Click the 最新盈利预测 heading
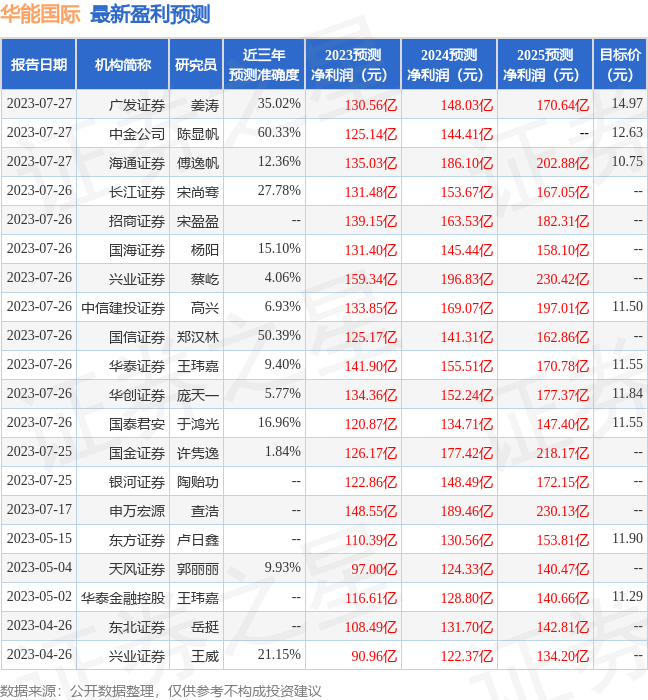 150,14
